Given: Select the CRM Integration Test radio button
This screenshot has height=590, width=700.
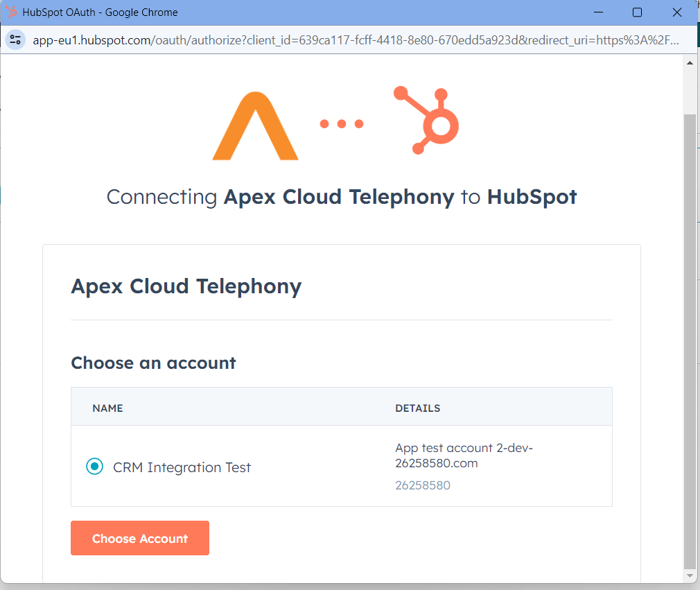Looking at the screenshot, I should point(95,467).
